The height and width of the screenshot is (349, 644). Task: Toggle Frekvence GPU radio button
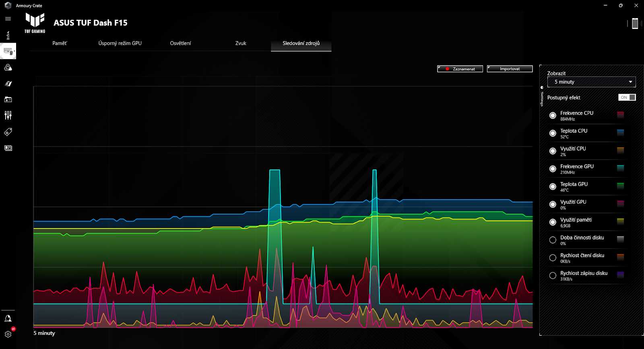coord(553,169)
